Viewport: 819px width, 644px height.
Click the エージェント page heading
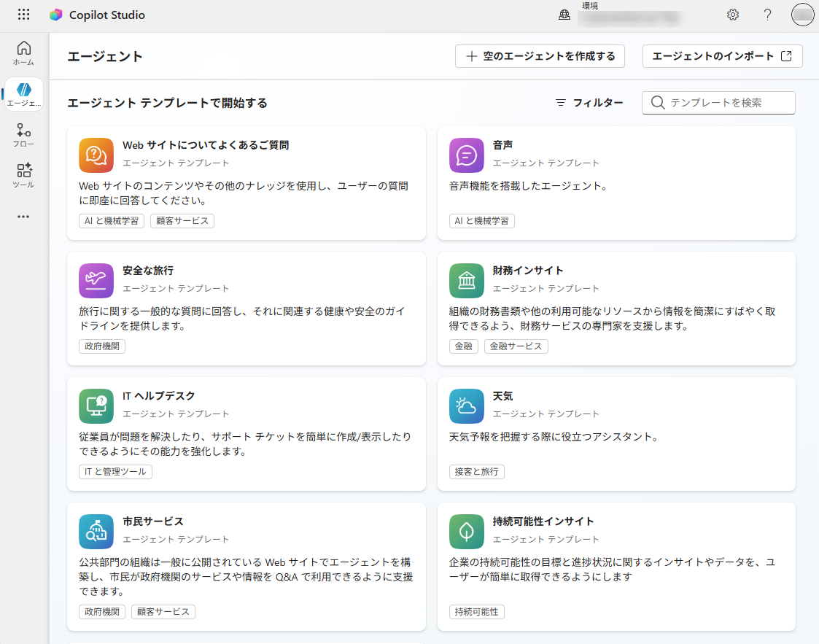click(105, 56)
